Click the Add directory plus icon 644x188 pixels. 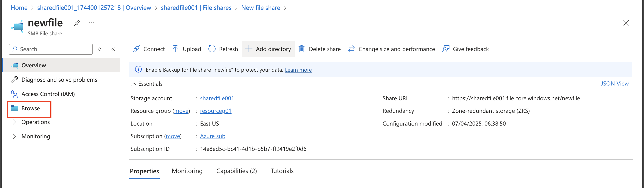249,49
